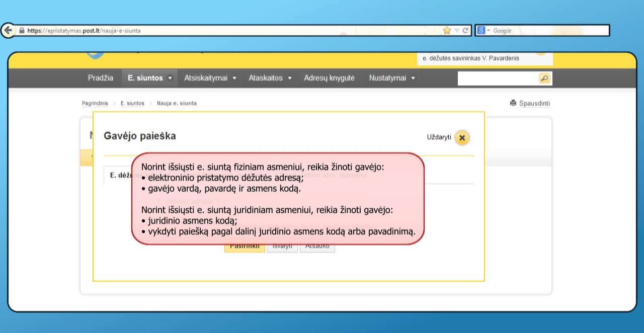Click the padlock icon in address bar
The width and height of the screenshot is (644, 333).
pyautogui.click(x=22, y=31)
